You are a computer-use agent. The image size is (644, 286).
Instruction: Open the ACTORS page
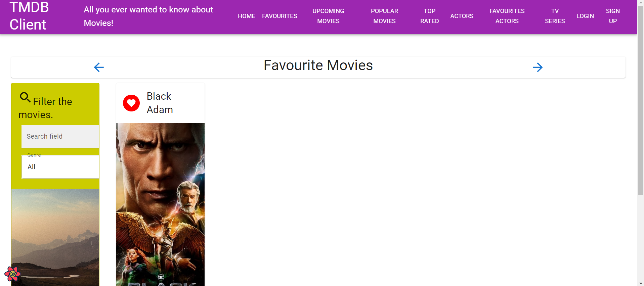[462, 16]
